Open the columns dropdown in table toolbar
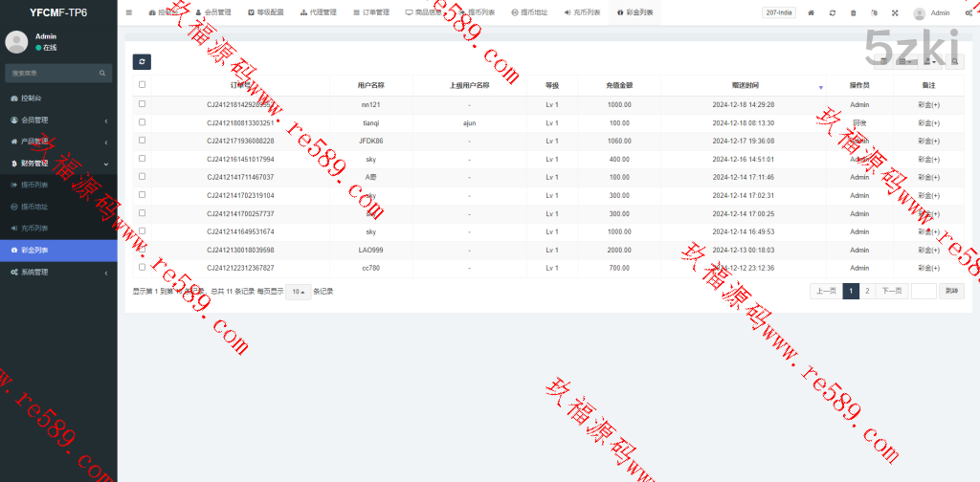Viewport: 980px width, 482px height. (904, 62)
